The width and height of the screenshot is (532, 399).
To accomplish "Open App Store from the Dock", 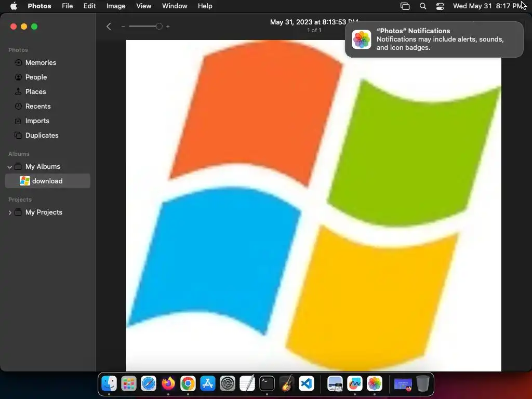I will point(208,384).
